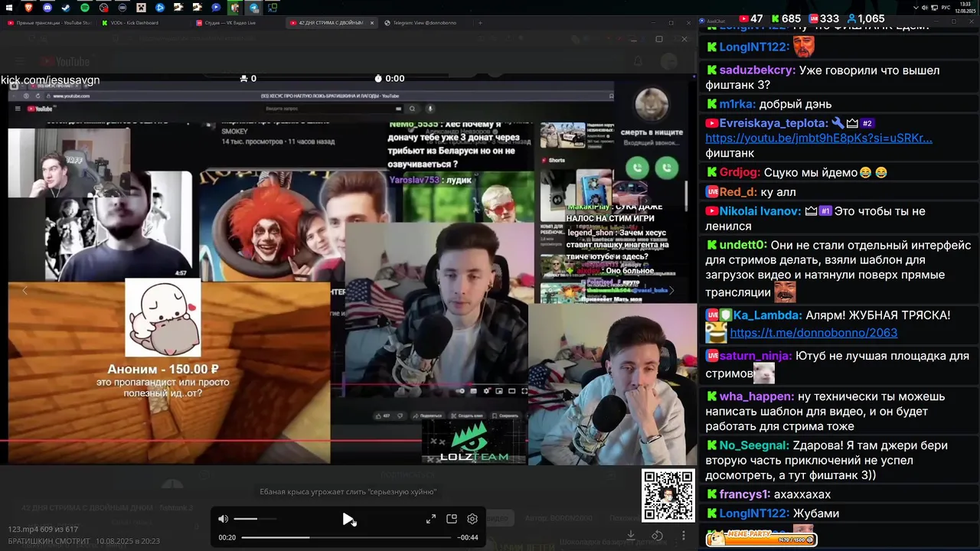The width and height of the screenshot is (980, 551).
Task: Open video player settings gear
Action: click(472, 519)
